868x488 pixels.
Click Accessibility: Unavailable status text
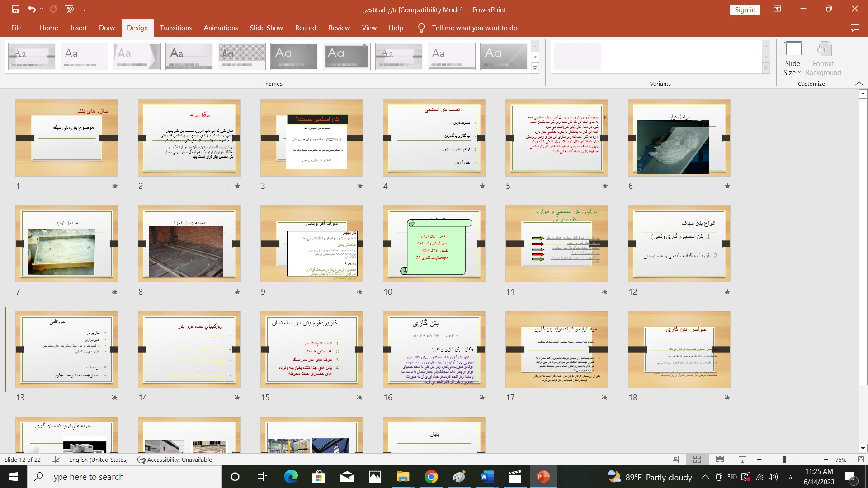[x=175, y=460]
